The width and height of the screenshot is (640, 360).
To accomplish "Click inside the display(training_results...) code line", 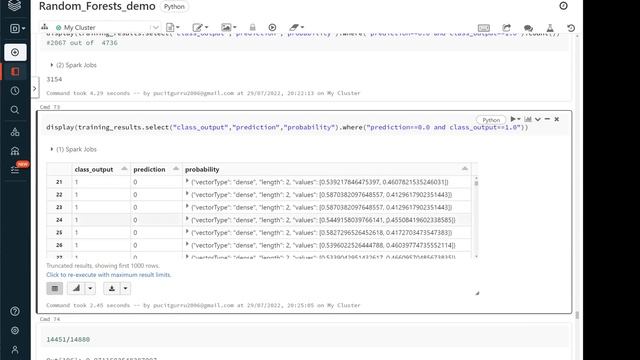I will coord(287,127).
